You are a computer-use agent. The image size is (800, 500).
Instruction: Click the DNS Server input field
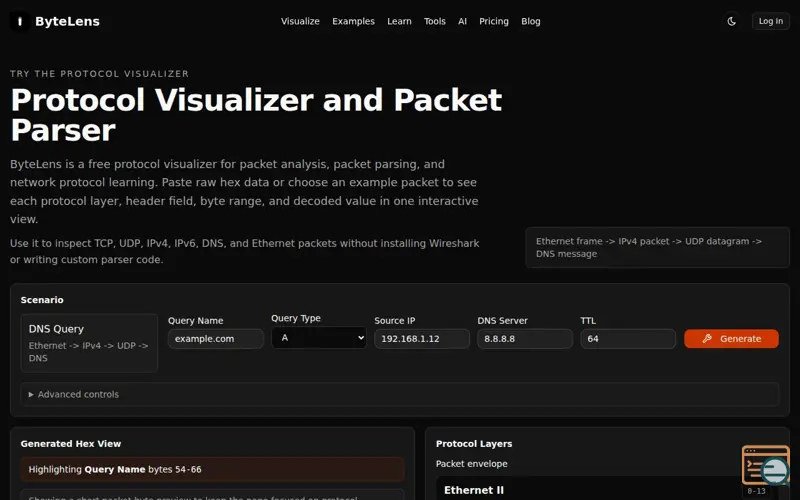pyautogui.click(x=525, y=339)
